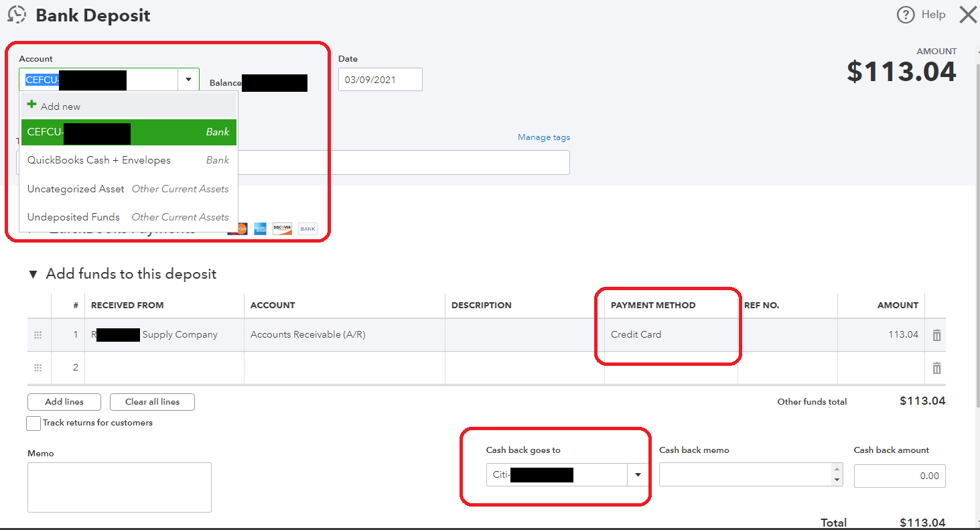Collapse the Add funds to this deposit section
This screenshot has width=980, height=530.
pyautogui.click(x=33, y=273)
